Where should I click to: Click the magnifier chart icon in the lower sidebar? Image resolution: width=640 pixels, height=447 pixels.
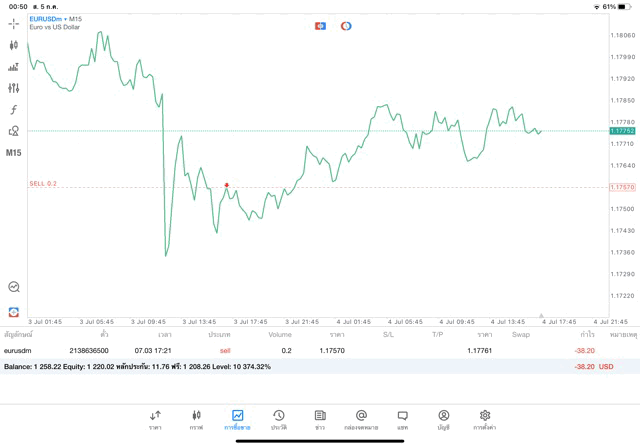click(x=13, y=287)
